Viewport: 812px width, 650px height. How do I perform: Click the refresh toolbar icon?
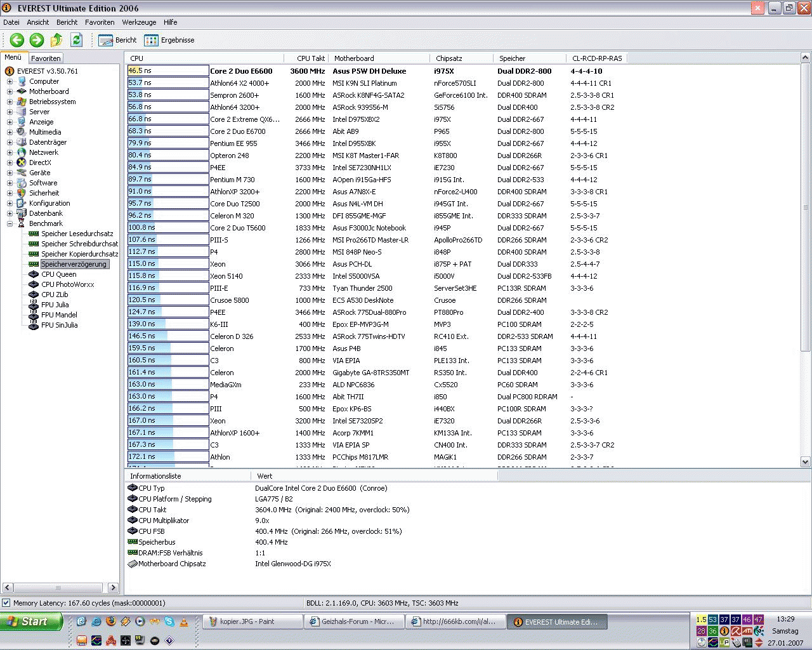[x=76, y=40]
